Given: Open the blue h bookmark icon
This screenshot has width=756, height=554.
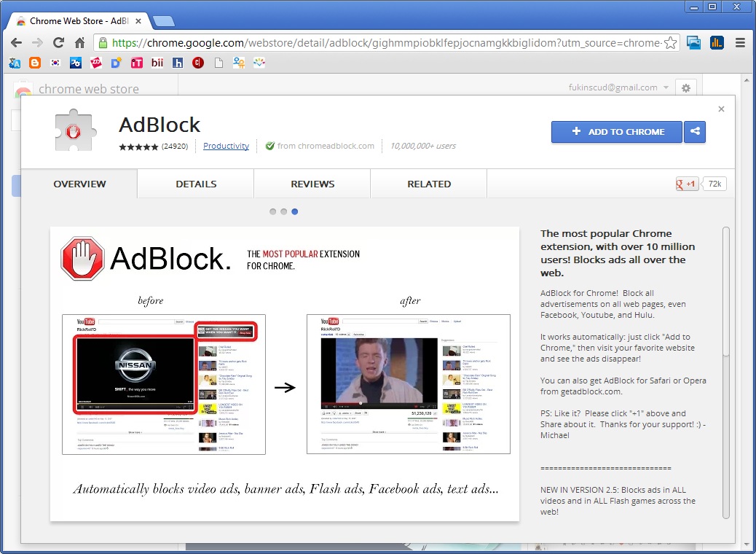Looking at the screenshot, I should tap(178, 63).
